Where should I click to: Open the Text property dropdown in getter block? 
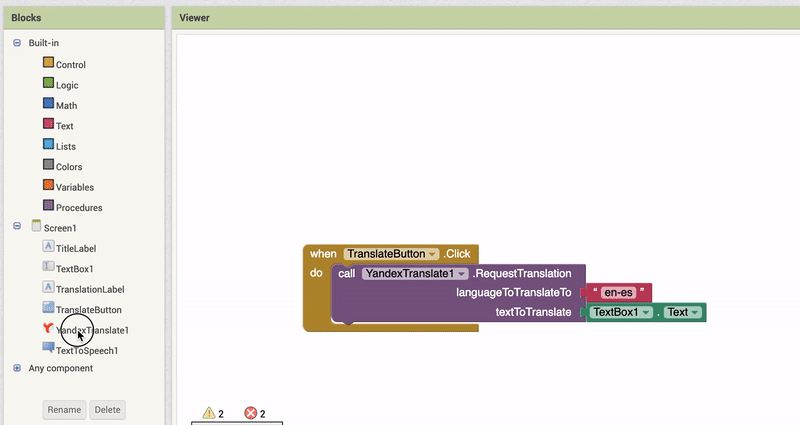point(694,312)
